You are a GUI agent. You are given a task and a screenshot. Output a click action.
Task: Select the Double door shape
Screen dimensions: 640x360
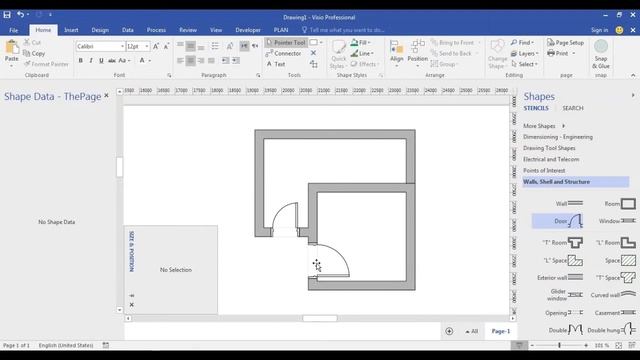coord(566,330)
